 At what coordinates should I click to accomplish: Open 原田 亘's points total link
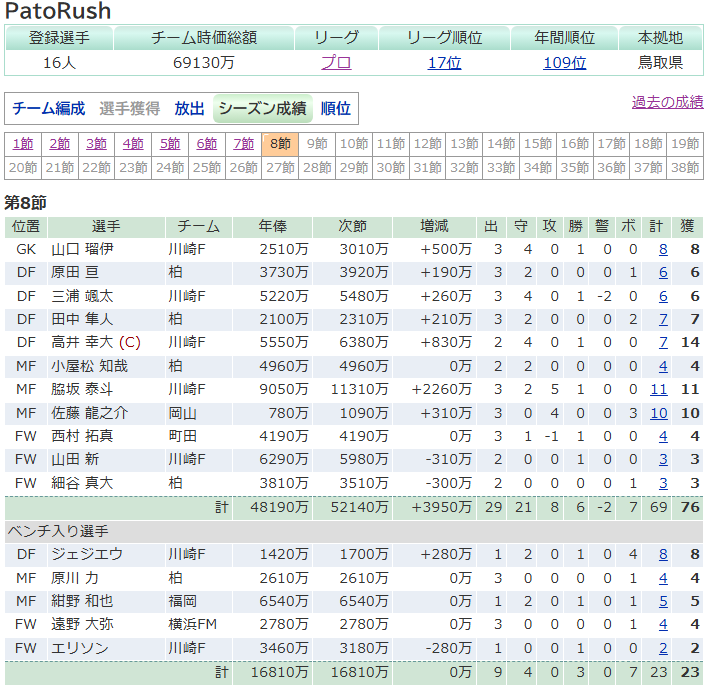coord(663,272)
